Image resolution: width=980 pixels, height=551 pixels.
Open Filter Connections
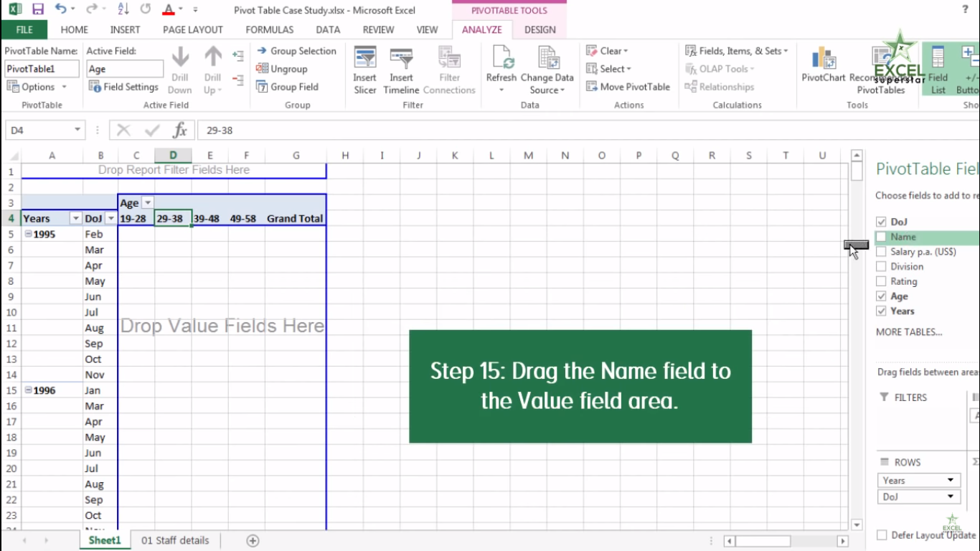[x=449, y=70]
